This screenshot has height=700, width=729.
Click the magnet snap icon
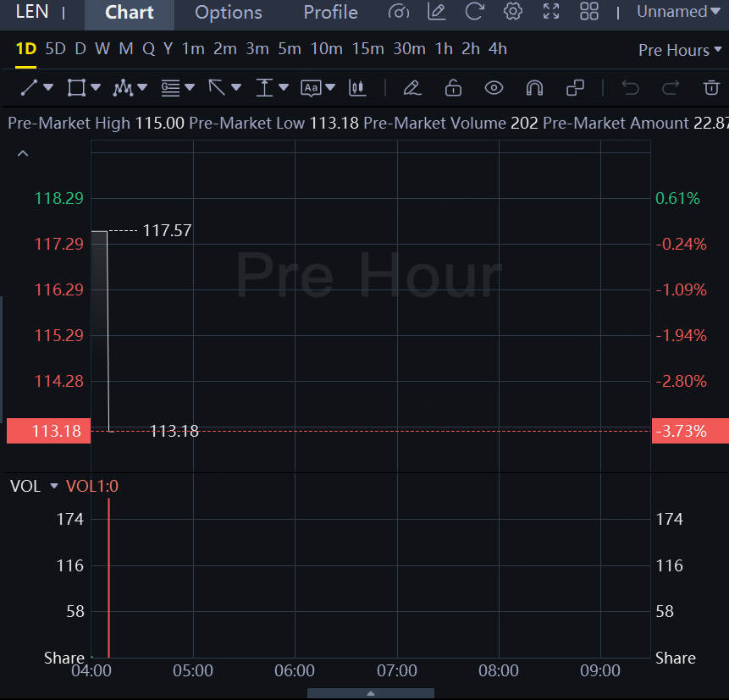click(534, 87)
